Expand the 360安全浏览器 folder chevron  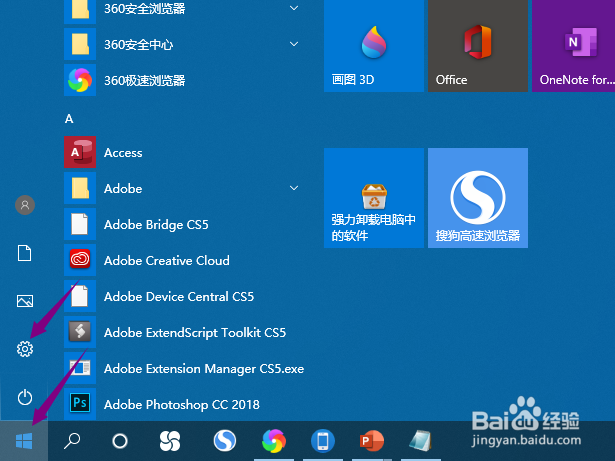(x=294, y=8)
